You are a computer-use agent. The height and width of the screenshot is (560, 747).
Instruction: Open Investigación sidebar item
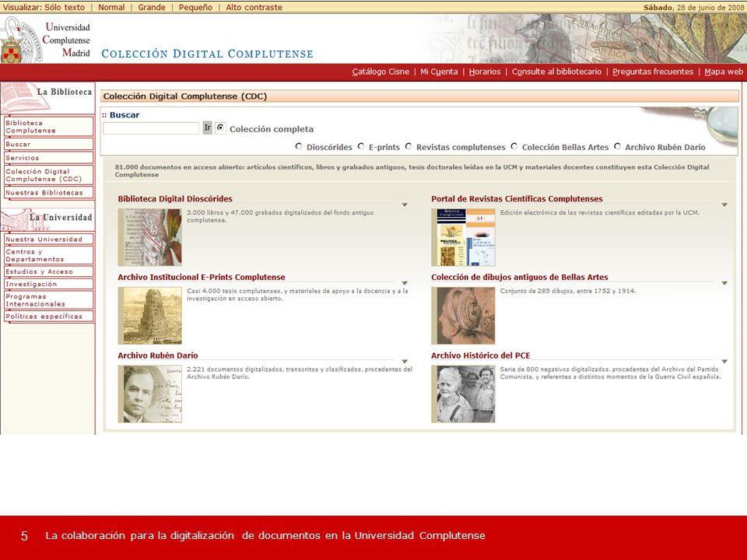pyautogui.click(x=48, y=284)
